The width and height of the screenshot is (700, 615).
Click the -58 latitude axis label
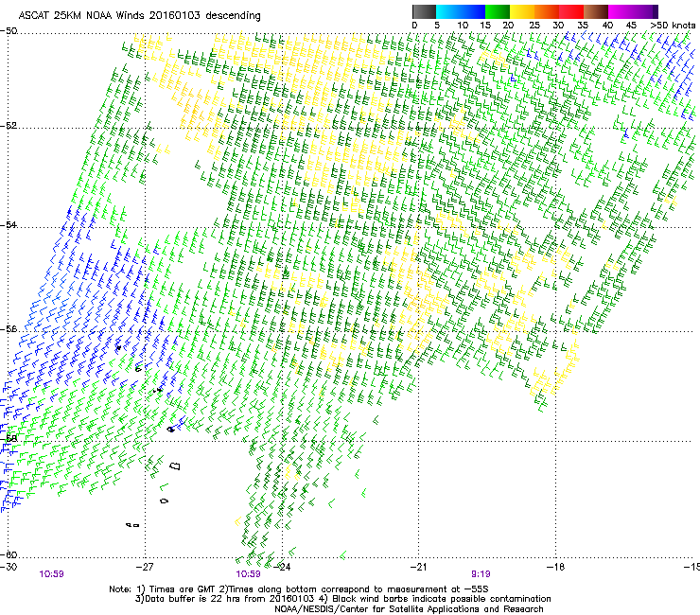click(x=9, y=439)
